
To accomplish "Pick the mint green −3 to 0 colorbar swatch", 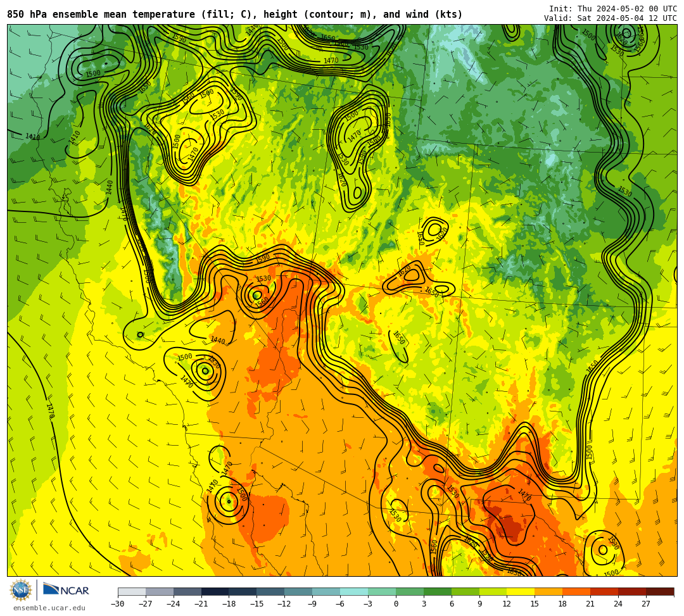I will point(382,591).
